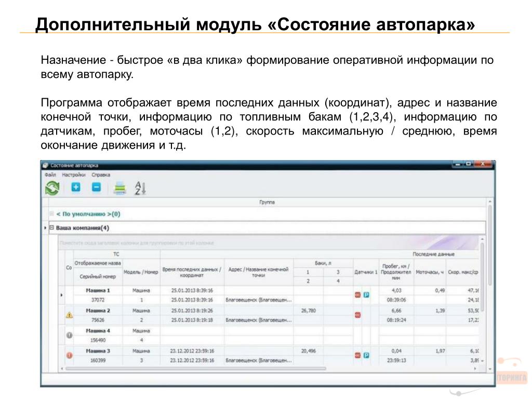Click blue P parking icon in Машина 1 row

pyautogui.click(x=366, y=295)
